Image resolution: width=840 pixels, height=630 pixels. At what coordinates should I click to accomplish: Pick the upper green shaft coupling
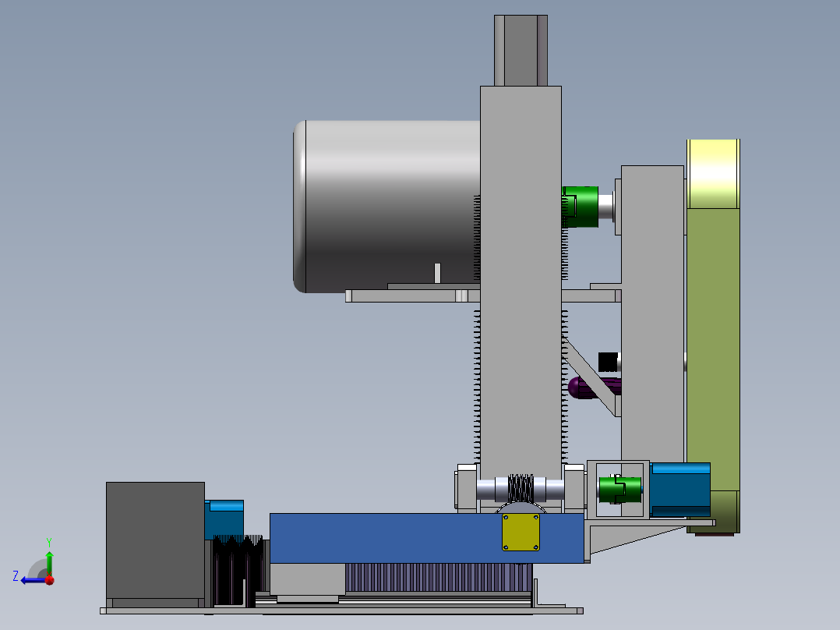581,207
